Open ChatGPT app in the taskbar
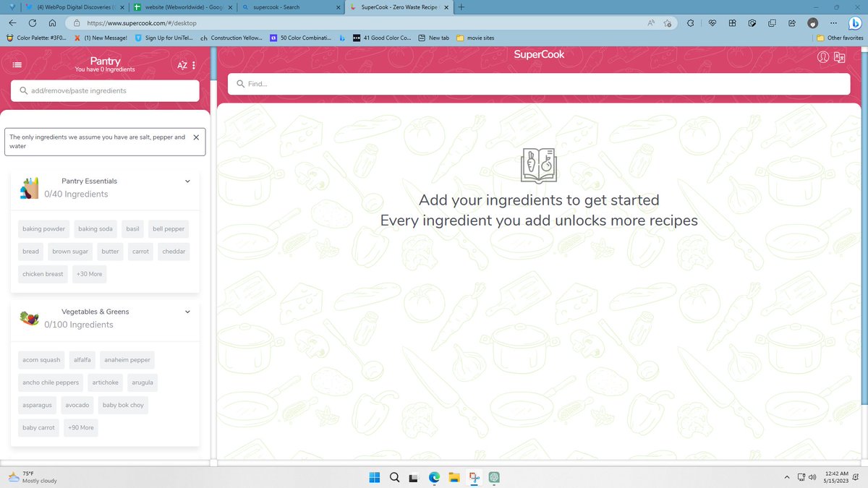Image resolution: width=868 pixels, height=488 pixels. pyautogui.click(x=494, y=477)
